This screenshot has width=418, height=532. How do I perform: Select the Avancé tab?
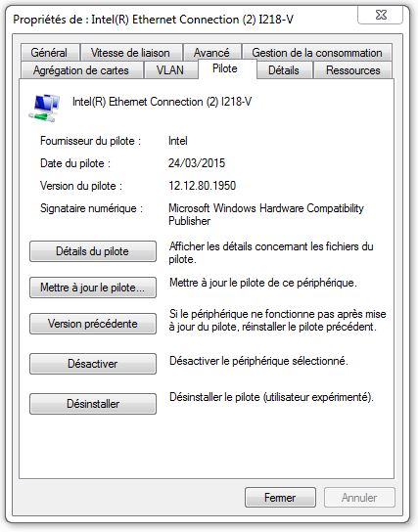pyautogui.click(x=211, y=53)
